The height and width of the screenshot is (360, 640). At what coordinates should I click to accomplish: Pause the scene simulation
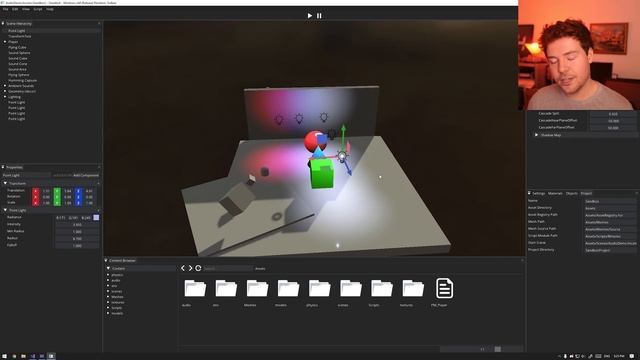pos(319,16)
